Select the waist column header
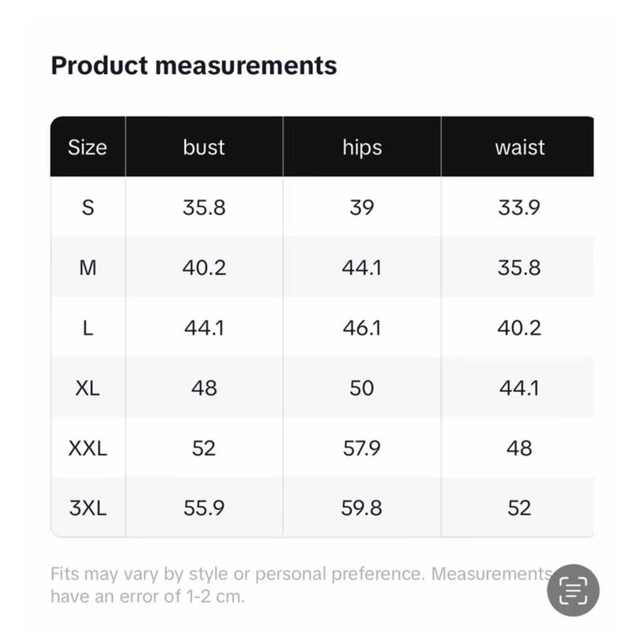Viewport: 644px width, 644px height. pos(519,147)
